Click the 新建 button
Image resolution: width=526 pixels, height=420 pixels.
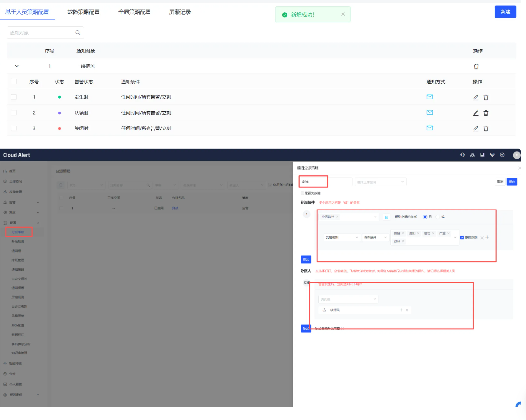505,12
